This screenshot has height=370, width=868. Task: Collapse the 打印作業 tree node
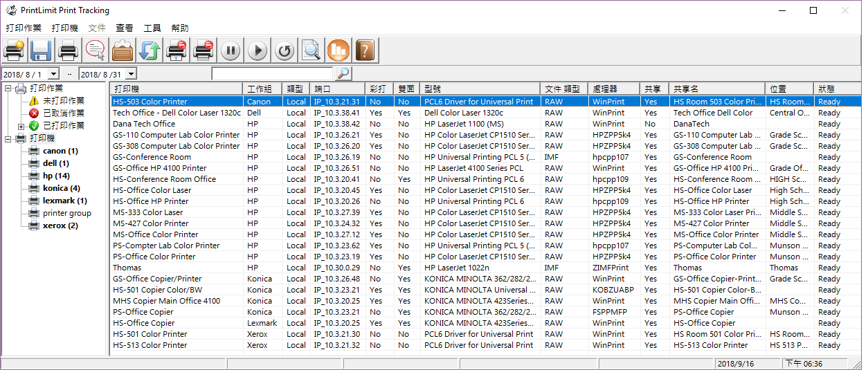8,89
